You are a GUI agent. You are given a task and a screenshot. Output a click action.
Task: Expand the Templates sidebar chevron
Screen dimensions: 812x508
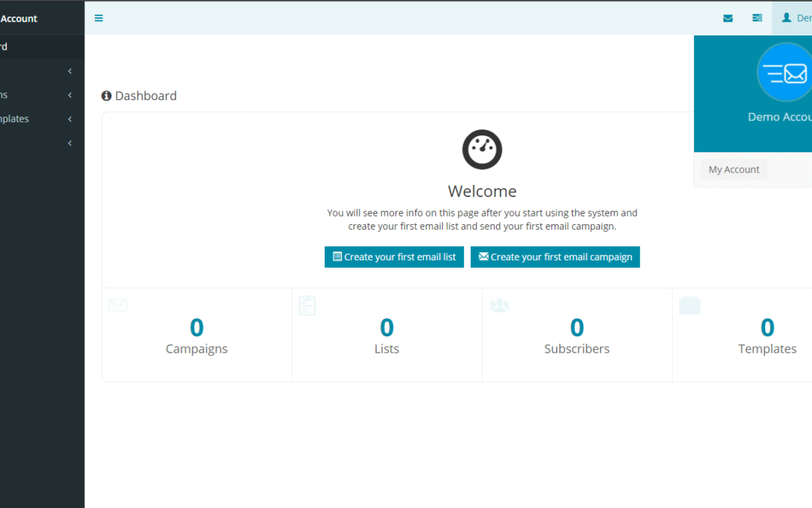coord(70,119)
